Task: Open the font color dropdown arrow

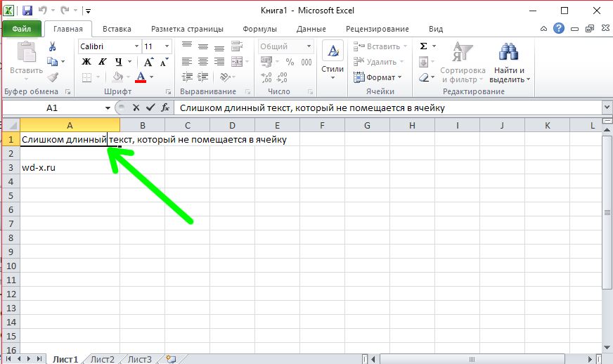Action: (x=152, y=77)
